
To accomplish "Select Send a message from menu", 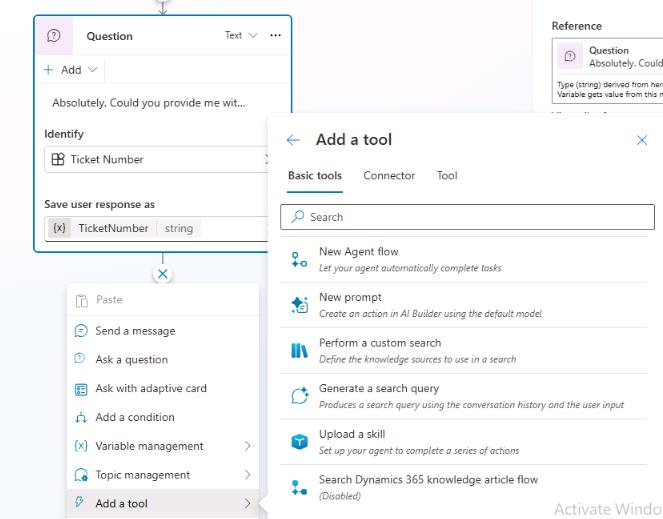I will (x=135, y=331).
